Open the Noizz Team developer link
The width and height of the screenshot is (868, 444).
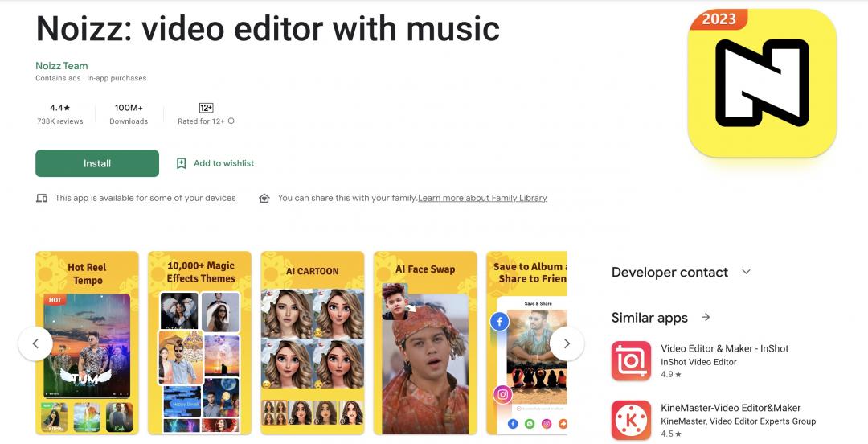[x=62, y=66]
